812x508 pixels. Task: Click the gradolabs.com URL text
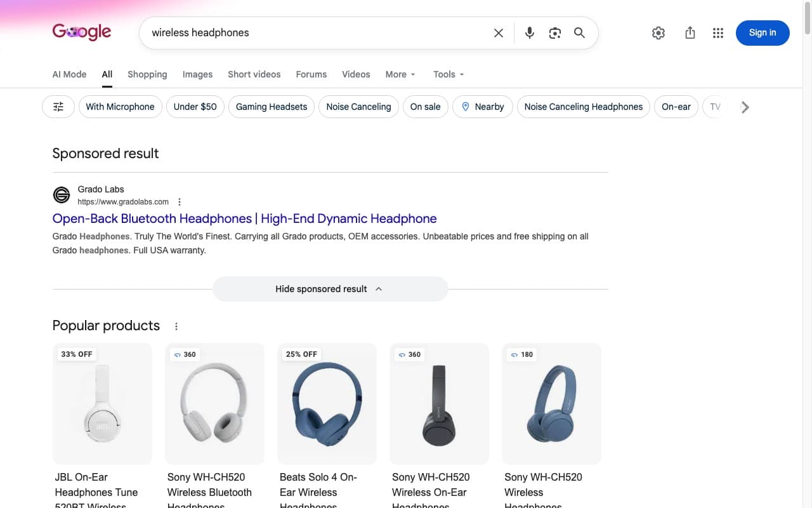[x=123, y=202]
